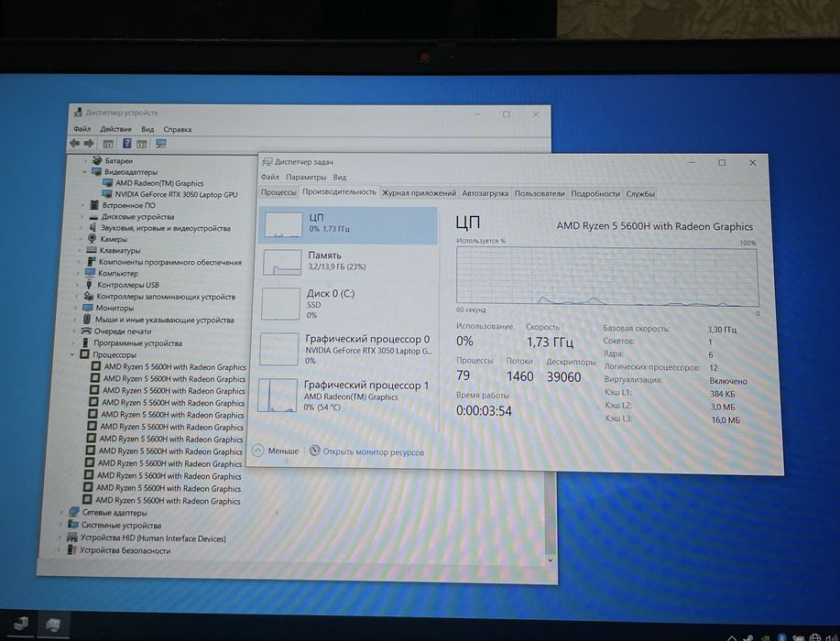The image size is (840, 641).
Task: Open the Справка menu in Device Manager
Action: coord(178,129)
